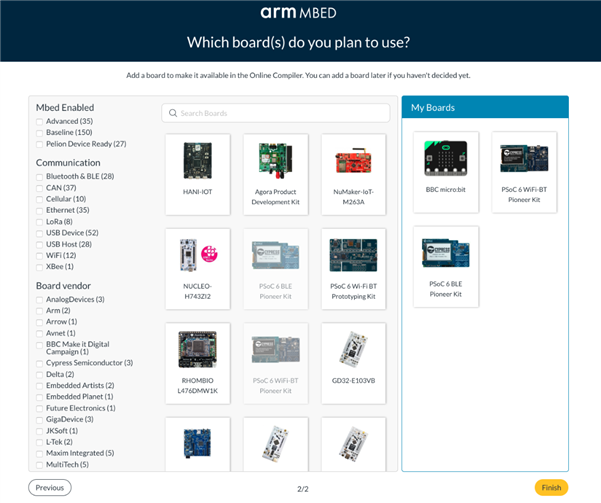Screen dimensions: 601x503
Task: Check GigaDevice (3) vendor
Action: [39, 420]
